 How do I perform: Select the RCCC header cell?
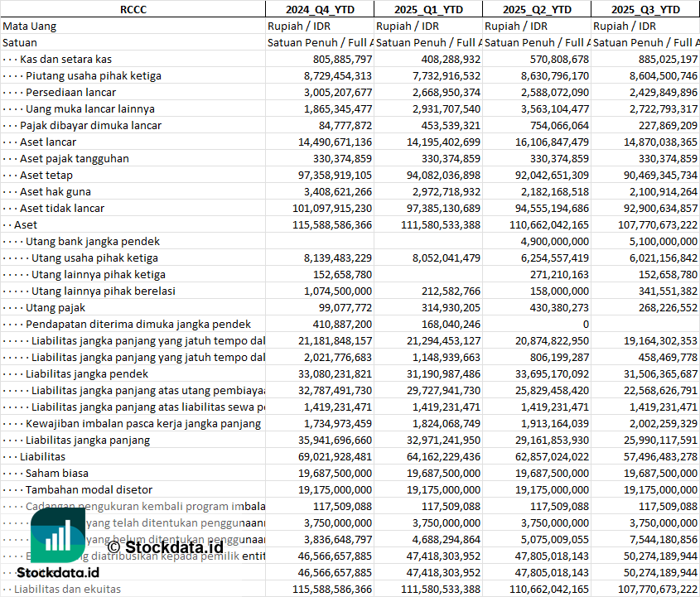pyautogui.click(x=133, y=9)
